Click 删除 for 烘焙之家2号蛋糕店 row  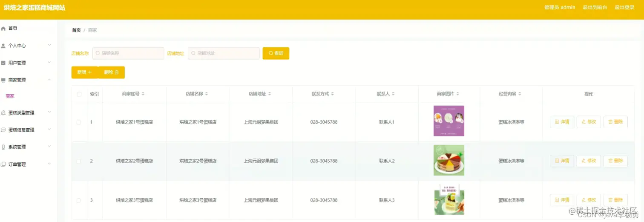[615, 161]
